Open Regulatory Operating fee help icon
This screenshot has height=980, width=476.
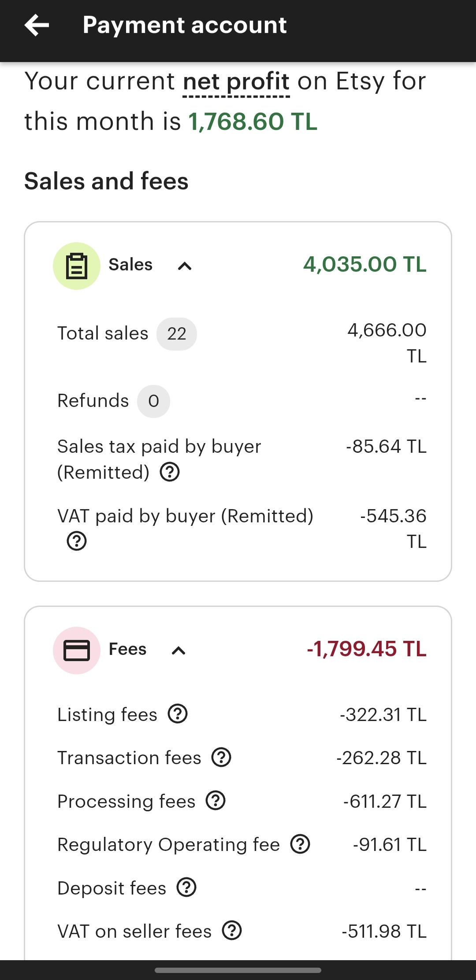301,844
